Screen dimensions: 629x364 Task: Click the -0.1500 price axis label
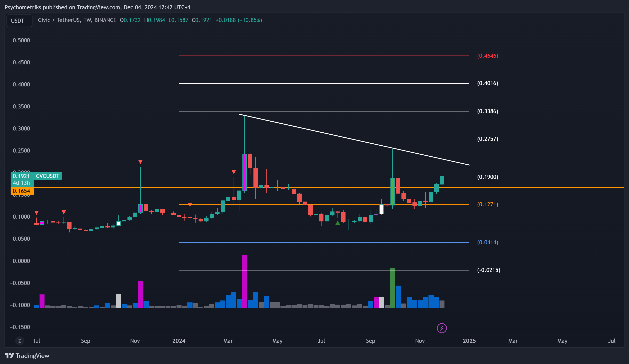pos(20,327)
